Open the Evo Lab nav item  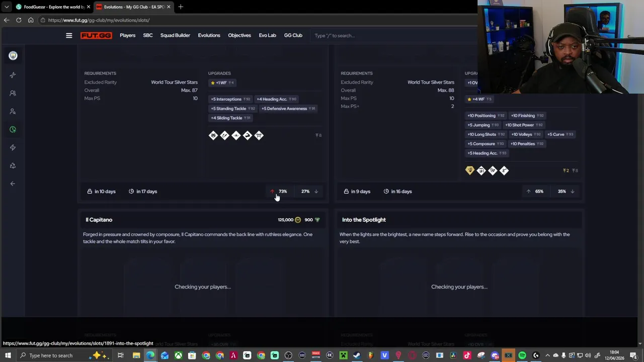pos(267,35)
